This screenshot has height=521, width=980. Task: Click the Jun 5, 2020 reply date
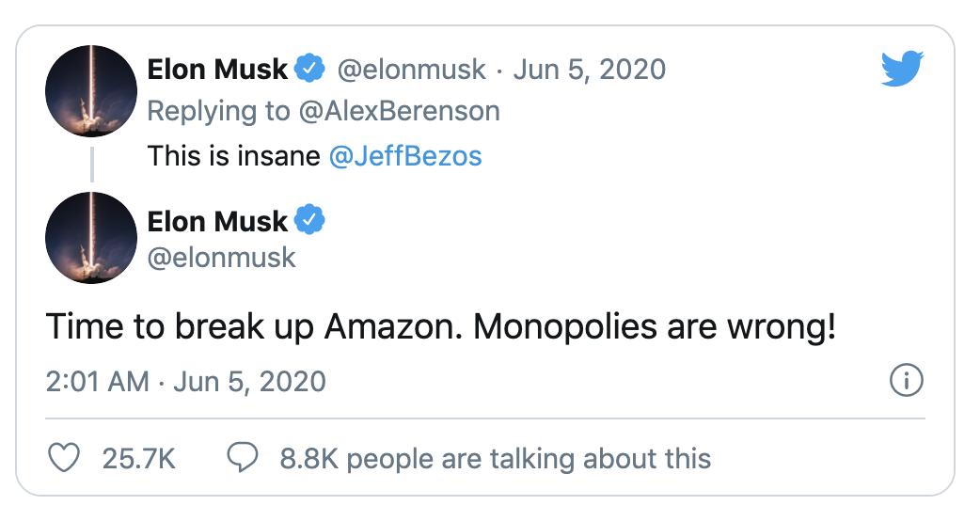[590, 69]
